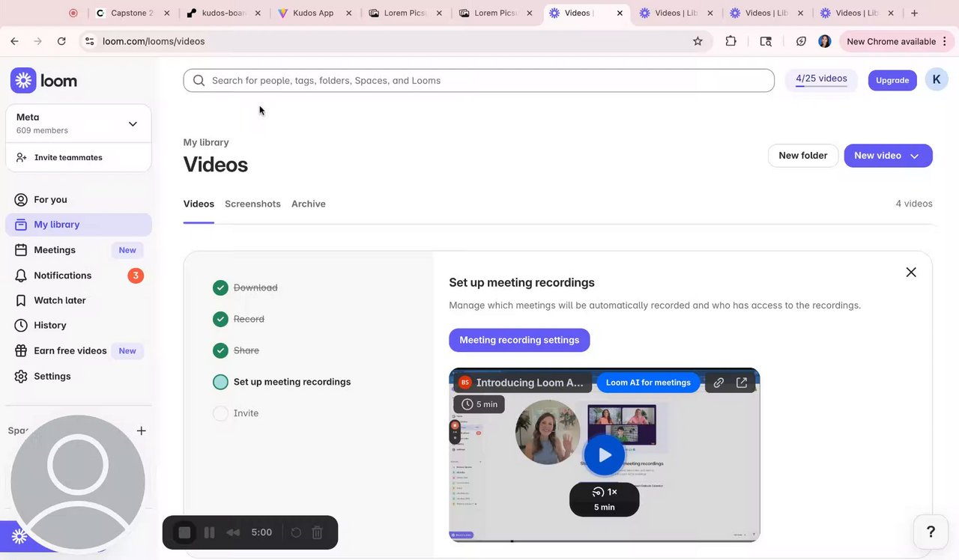Click the loom.com/looms/videos address bar

[x=397, y=41]
